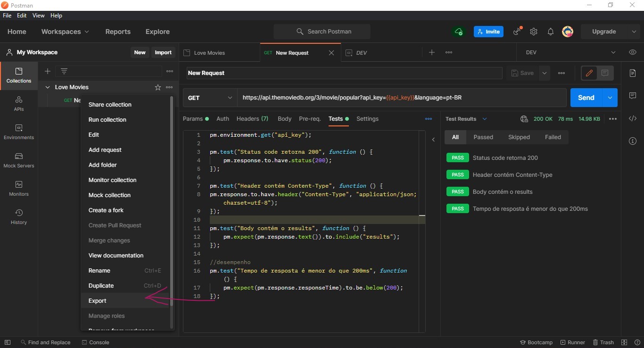
Task: Open the History panel
Action: click(x=18, y=217)
